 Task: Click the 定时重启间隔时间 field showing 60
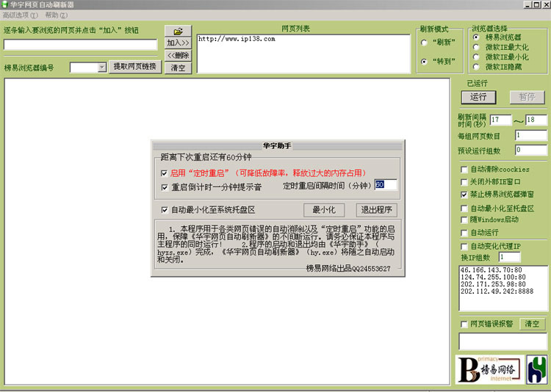[x=386, y=185]
